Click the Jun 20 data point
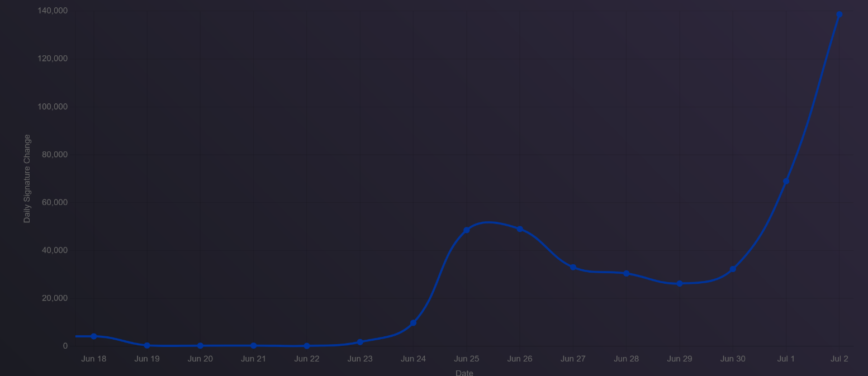The width and height of the screenshot is (868, 376). pyautogui.click(x=200, y=346)
